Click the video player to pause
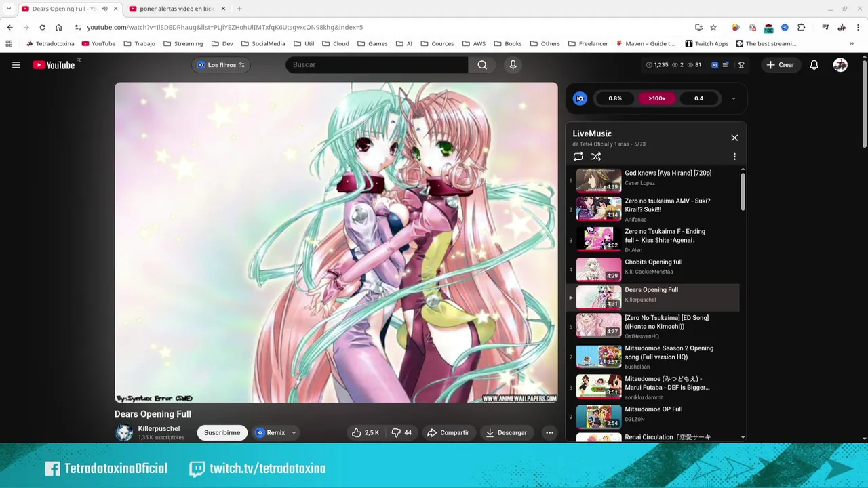 (x=336, y=243)
